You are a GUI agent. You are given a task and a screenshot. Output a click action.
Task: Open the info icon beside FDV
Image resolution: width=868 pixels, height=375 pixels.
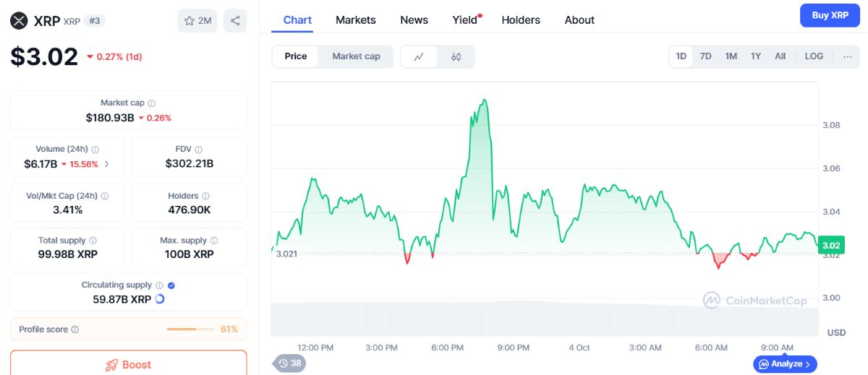coord(198,150)
